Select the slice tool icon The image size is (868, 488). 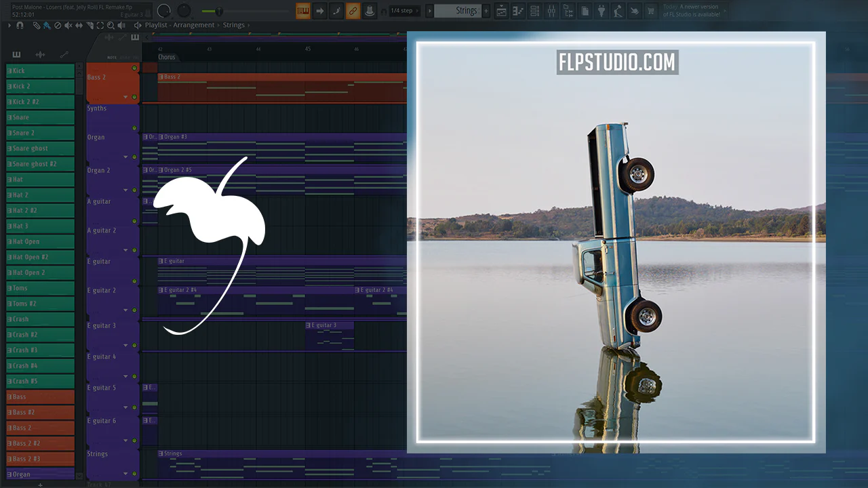[x=90, y=25]
